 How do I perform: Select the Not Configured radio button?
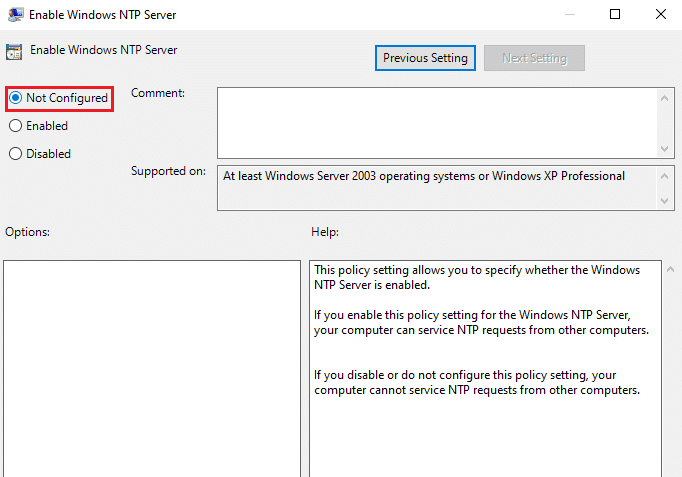pyautogui.click(x=15, y=98)
